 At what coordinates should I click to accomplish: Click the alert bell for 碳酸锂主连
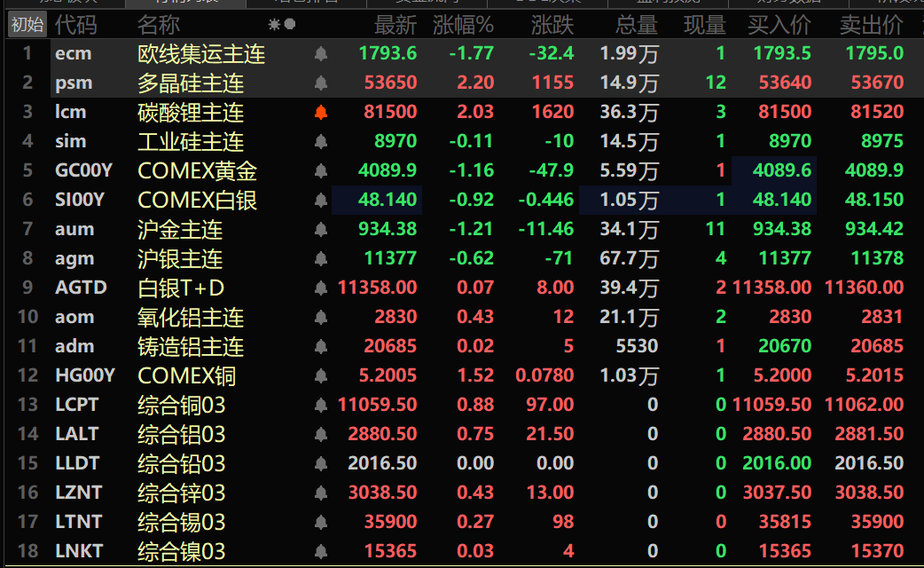(x=321, y=112)
